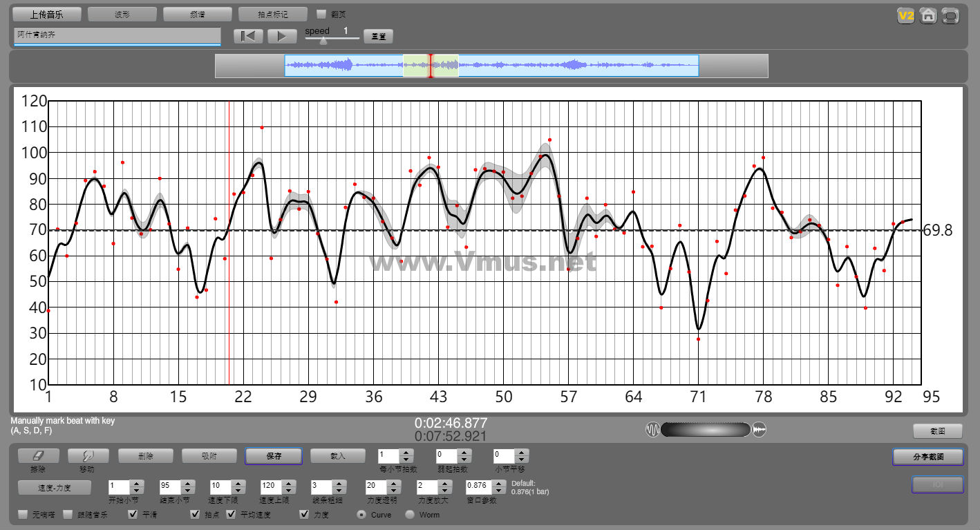Click the 保存 save button
Image resolution: width=980 pixels, height=530 pixels.
(273, 456)
